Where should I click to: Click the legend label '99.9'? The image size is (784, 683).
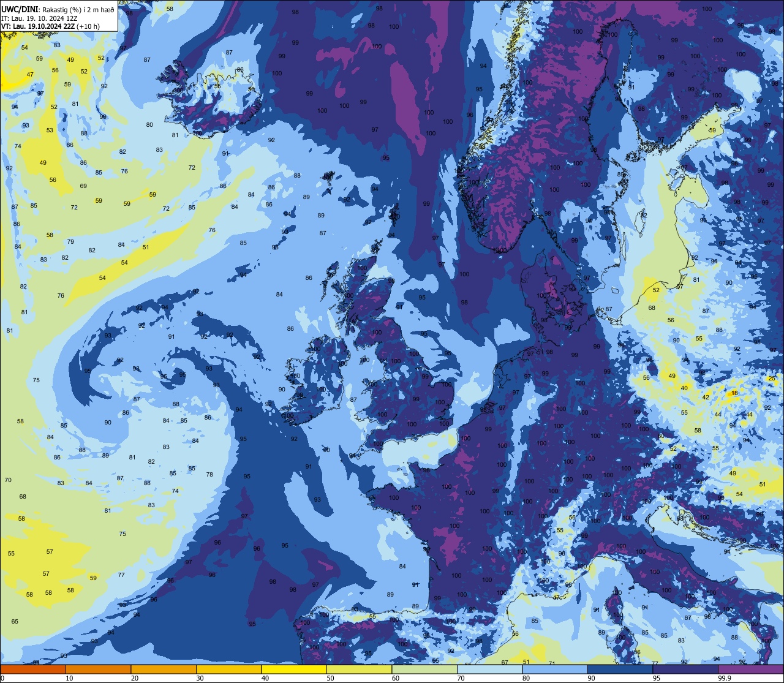[725, 678]
